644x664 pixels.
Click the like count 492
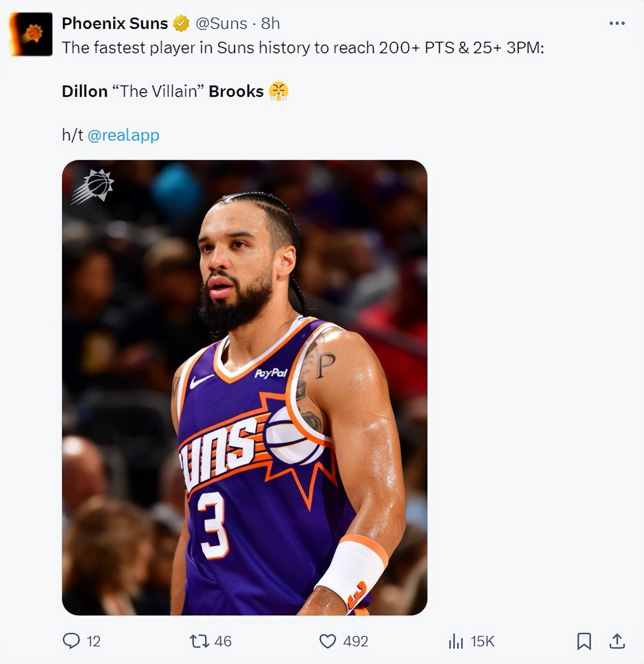tap(356, 641)
